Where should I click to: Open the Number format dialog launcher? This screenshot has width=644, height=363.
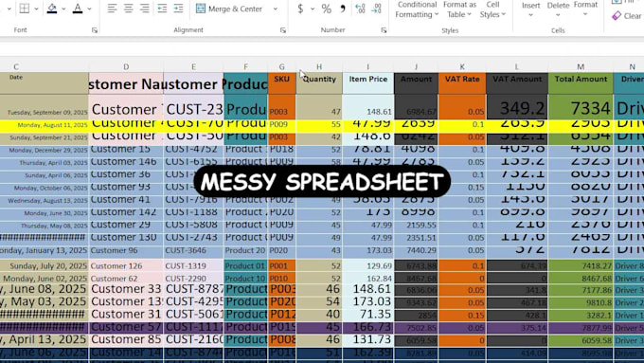[384, 30]
